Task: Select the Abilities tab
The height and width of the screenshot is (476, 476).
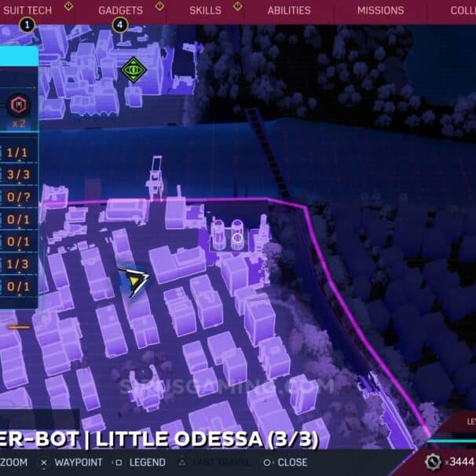Action: point(289,10)
